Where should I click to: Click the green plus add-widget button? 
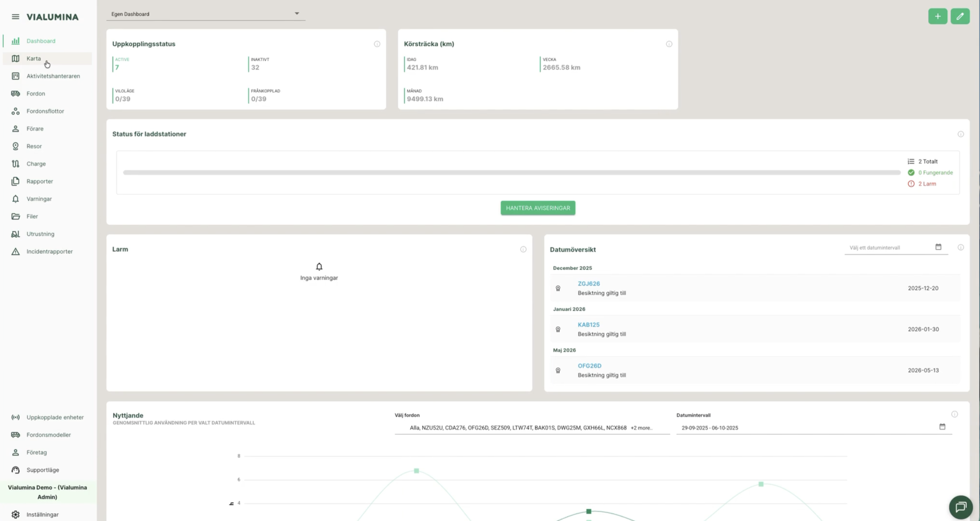938,16
